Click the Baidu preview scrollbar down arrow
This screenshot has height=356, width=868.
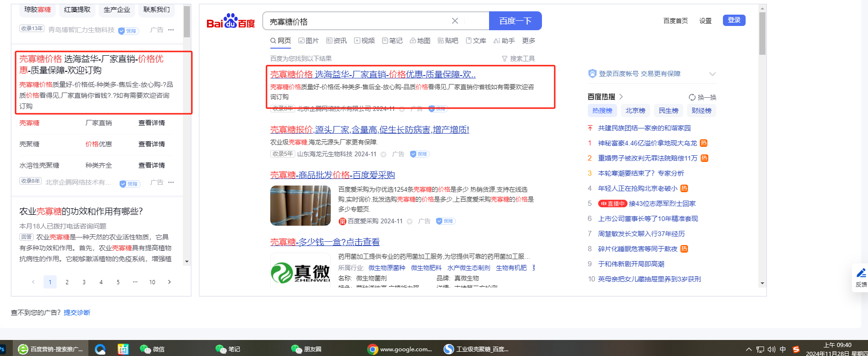click(x=762, y=283)
